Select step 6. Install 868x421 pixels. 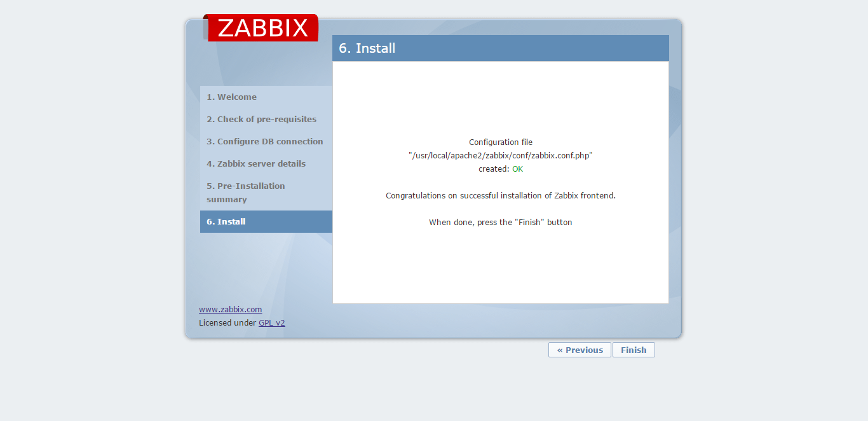coord(266,222)
